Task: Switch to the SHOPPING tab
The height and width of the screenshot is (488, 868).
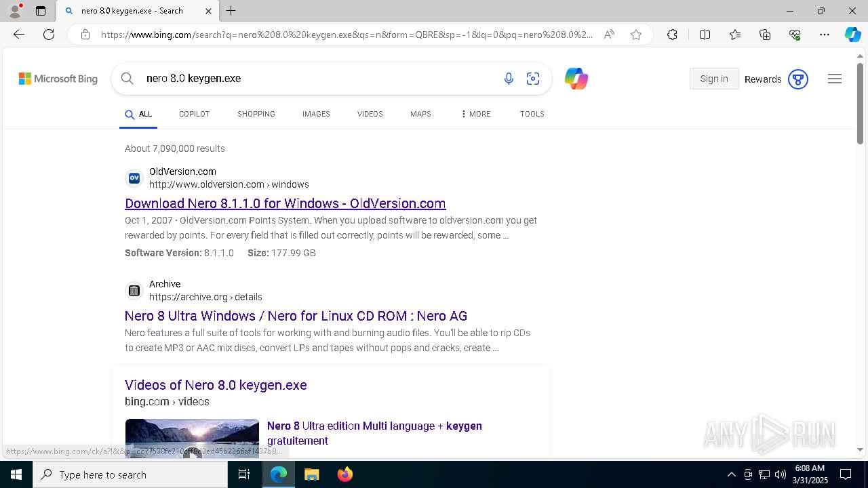Action: (256, 114)
